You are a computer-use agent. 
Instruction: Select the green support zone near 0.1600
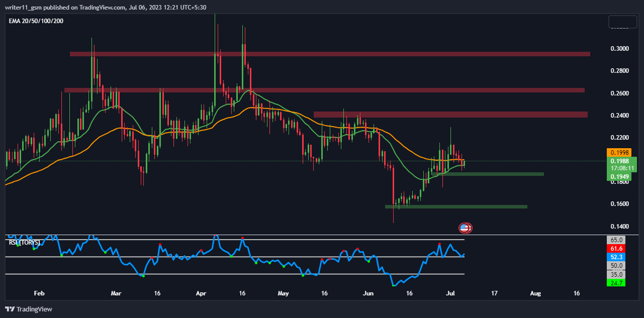[x=456, y=206]
